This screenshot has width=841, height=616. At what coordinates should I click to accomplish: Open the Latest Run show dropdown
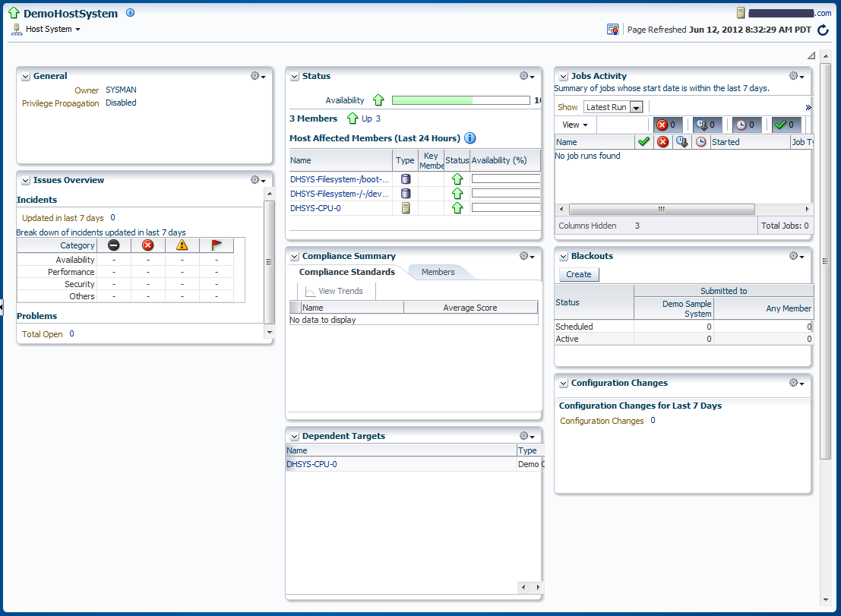(613, 107)
